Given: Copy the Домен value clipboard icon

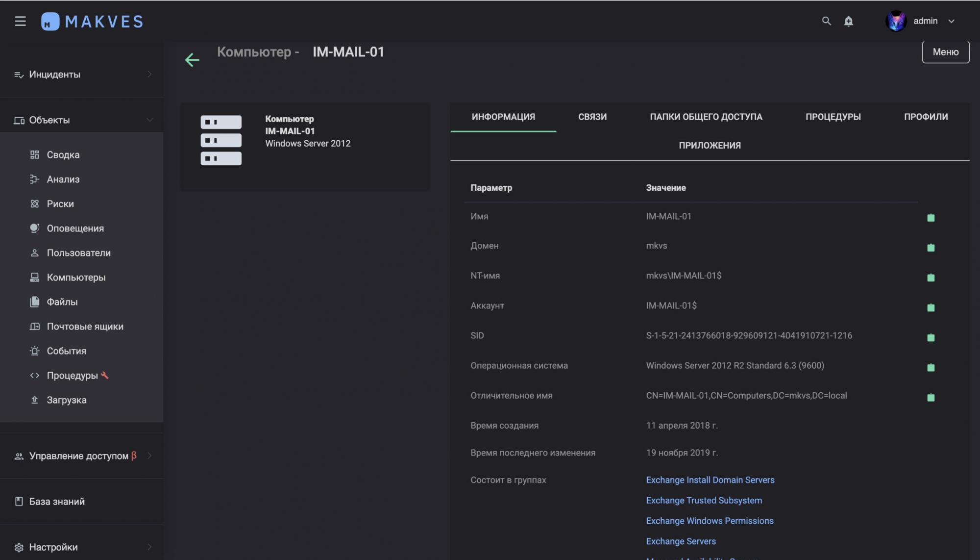Looking at the screenshot, I should [931, 248].
